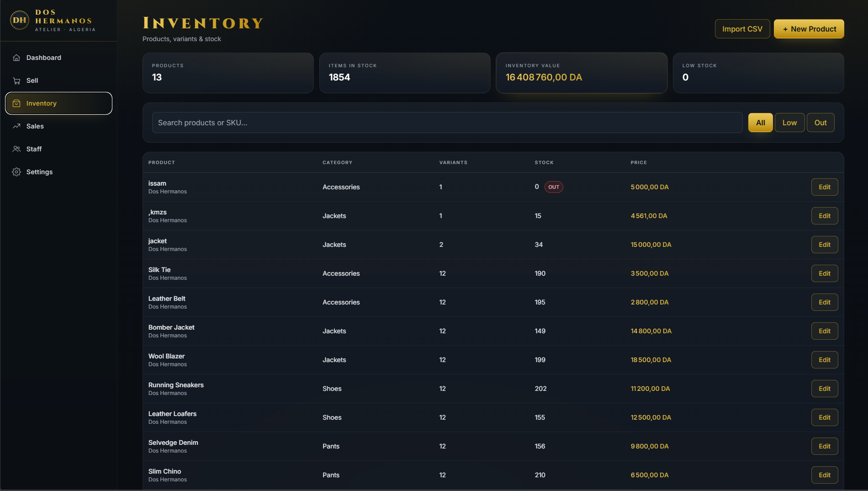The width and height of the screenshot is (868, 491).
Task: Click the Products count card
Action: click(228, 73)
